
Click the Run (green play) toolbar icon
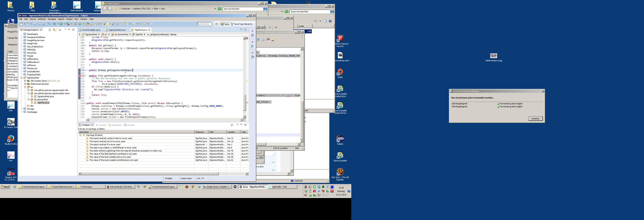point(61,24)
